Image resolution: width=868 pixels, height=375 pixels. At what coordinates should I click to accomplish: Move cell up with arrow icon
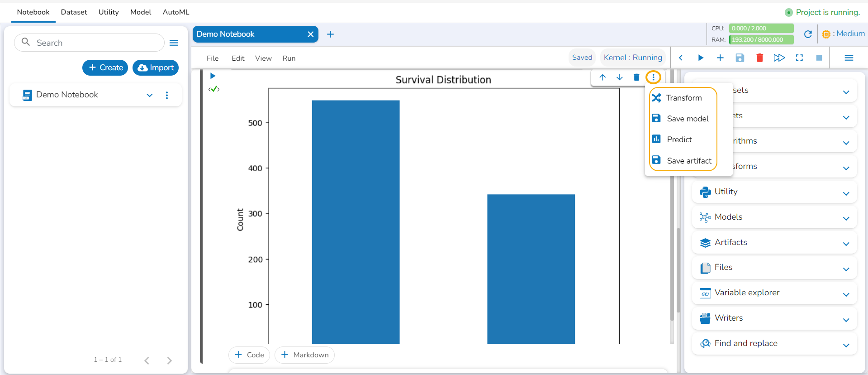click(x=602, y=77)
